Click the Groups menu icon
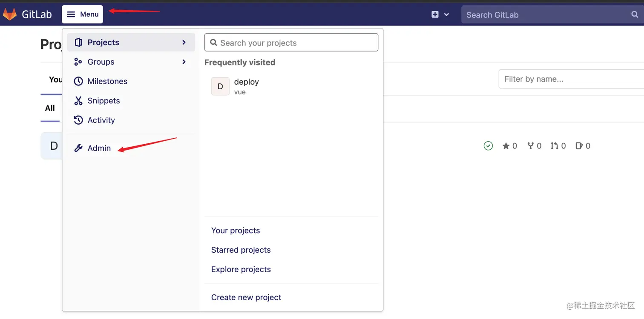The height and width of the screenshot is (319, 644). pos(78,62)
